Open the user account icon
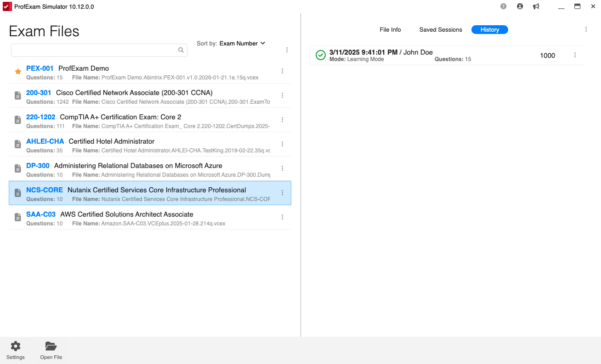The width and height of the screenshot is (601, 364). pos(520,6)
